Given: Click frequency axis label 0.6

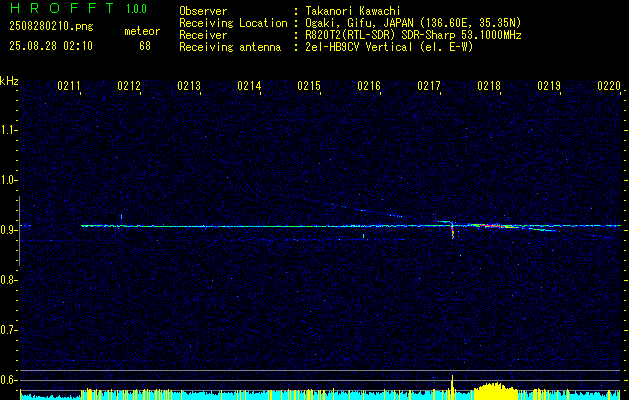Looking at the screenshot, I should click(x=8, y=380).
